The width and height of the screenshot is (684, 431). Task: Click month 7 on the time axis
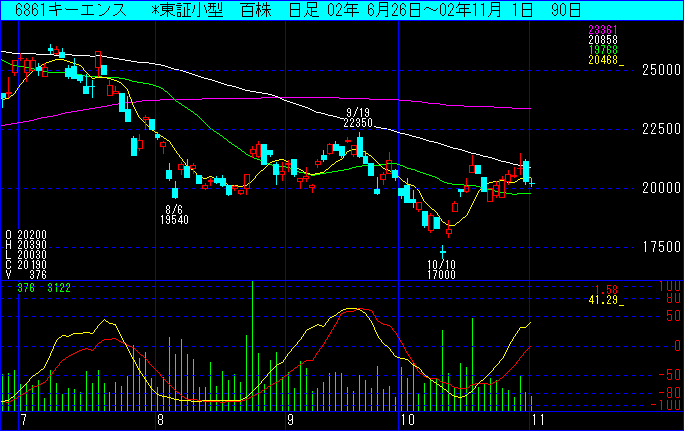[24, 421]
